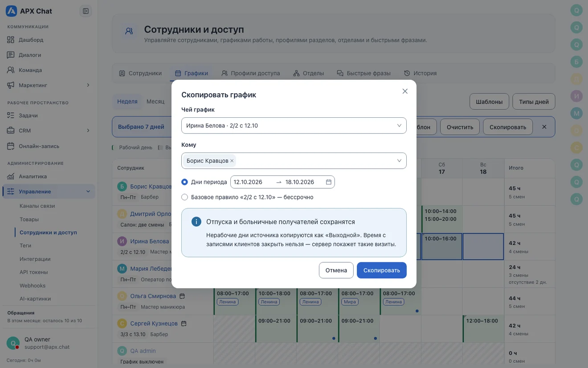The image size is (588, 368).
Task: Switch to Сотрудники tab
Action: (140, 73)
